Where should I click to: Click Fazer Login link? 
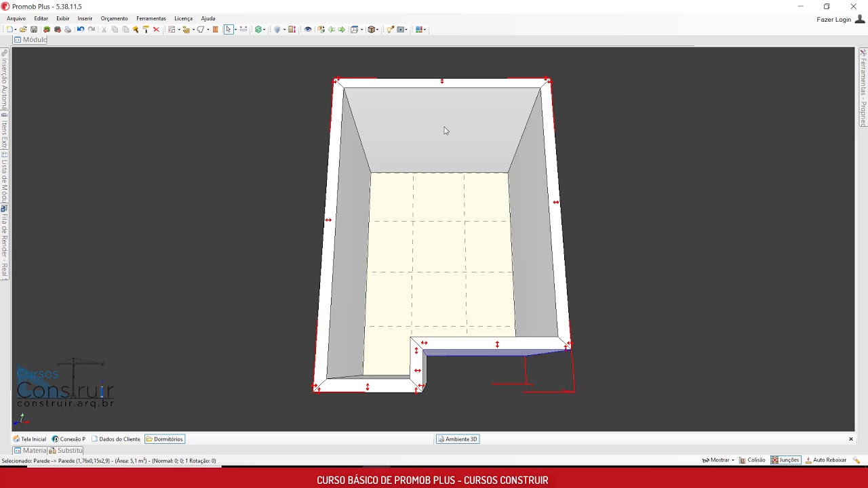(833, 20)
